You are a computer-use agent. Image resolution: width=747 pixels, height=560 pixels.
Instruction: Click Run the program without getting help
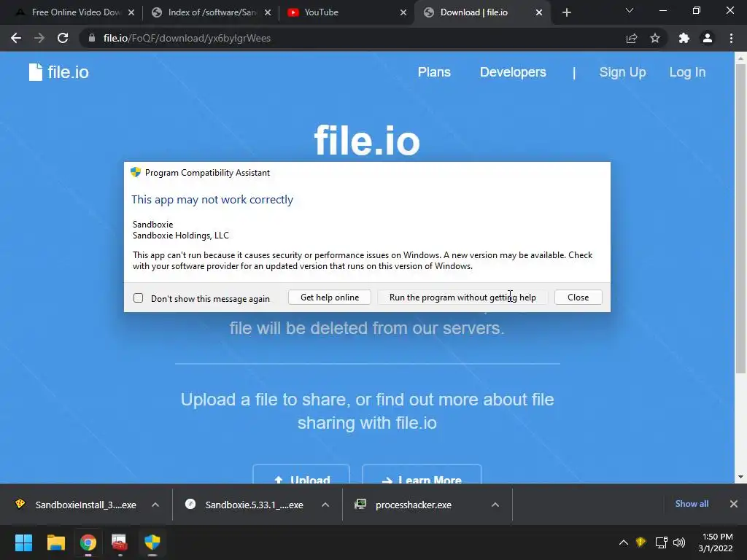[462, 297]
